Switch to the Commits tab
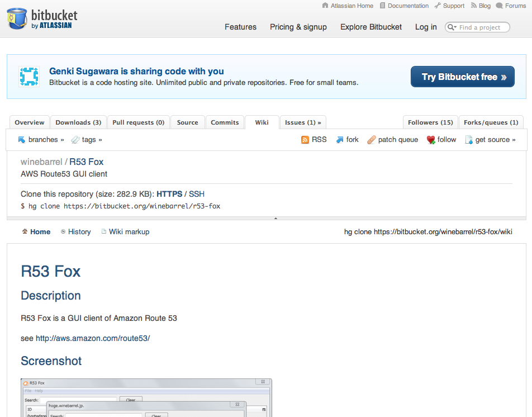The width and height of the screenshot is (532, 417). (225, 122)
